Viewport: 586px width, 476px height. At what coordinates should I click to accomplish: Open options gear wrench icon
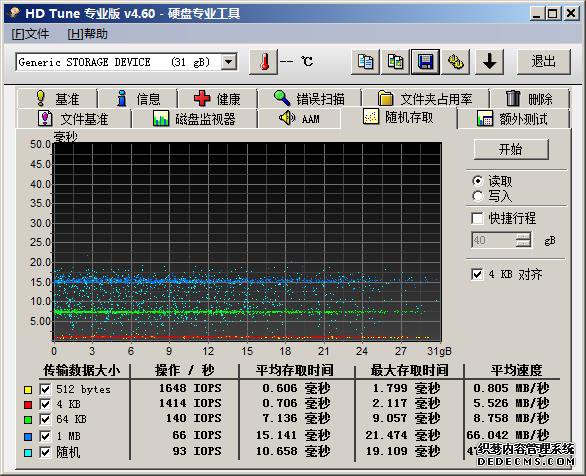(x=456, y=62)
